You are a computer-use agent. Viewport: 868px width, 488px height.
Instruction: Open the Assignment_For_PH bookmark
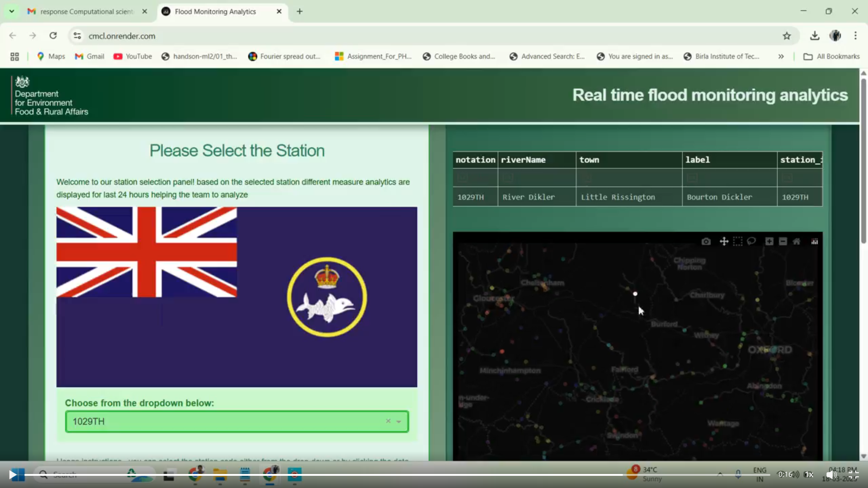[373, 56]
